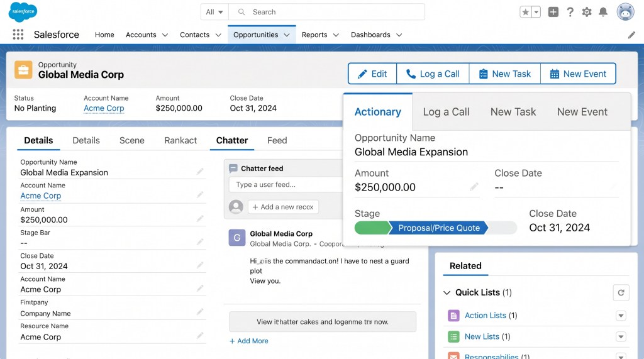This screenshot has width=644, height=359.
Task: Click the Chatter feed speech icon
Action: [233, 168]
